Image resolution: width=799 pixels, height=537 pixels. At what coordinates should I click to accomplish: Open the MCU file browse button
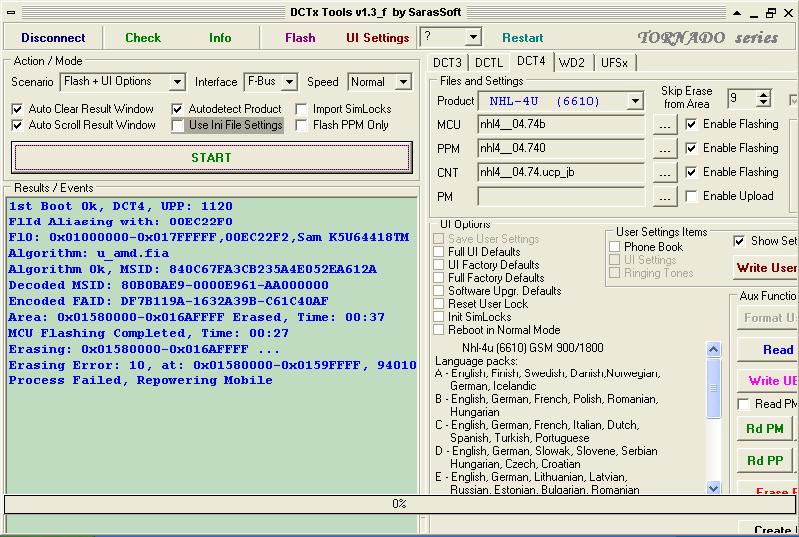(664, 125)
